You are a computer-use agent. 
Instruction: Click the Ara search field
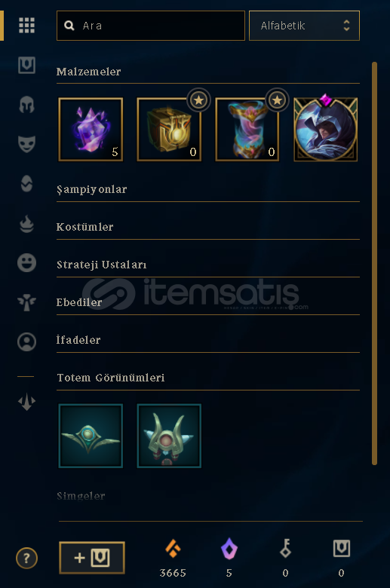pyautogui.click(x=151, y=26)
